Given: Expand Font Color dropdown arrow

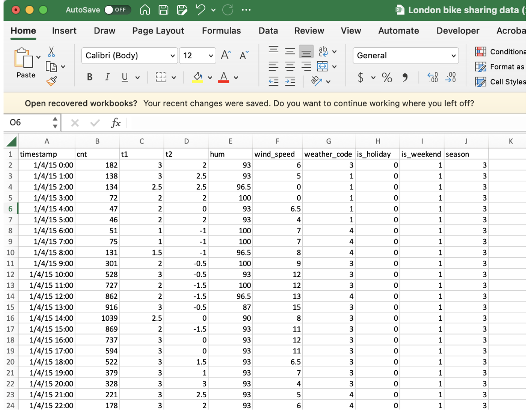Looking at the screenshot, I should (236, 78).
